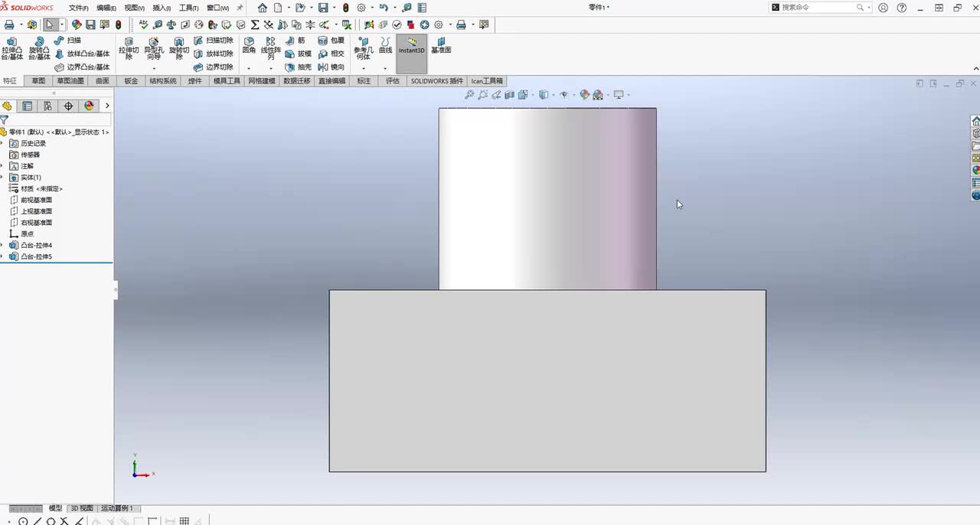Open the 参考几何体 dropdown arrow
Image resolution: width=980 pixels, height=525 pixels.
point(363,68)
